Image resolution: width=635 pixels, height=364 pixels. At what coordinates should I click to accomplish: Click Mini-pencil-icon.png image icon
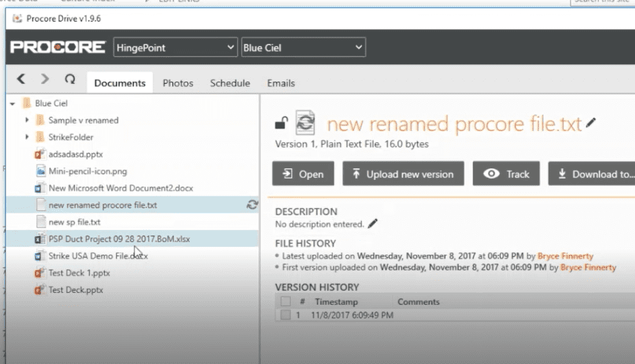(x=40, y=171)
